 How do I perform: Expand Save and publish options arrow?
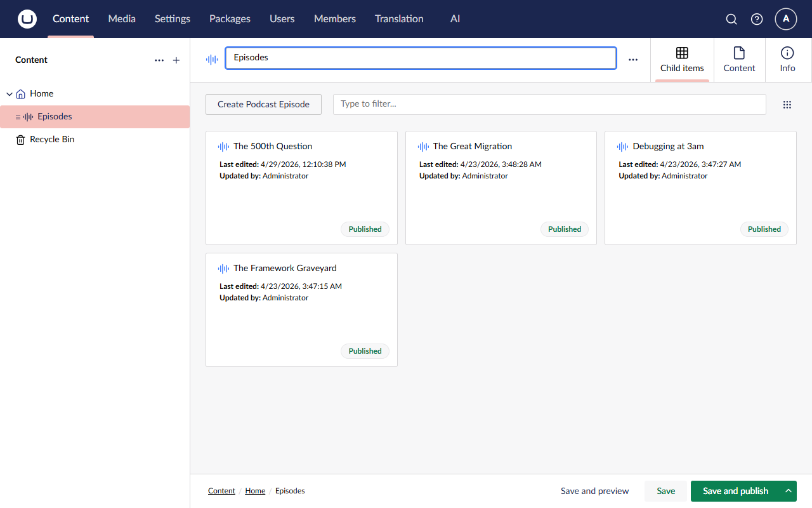[x=789, y=491]
